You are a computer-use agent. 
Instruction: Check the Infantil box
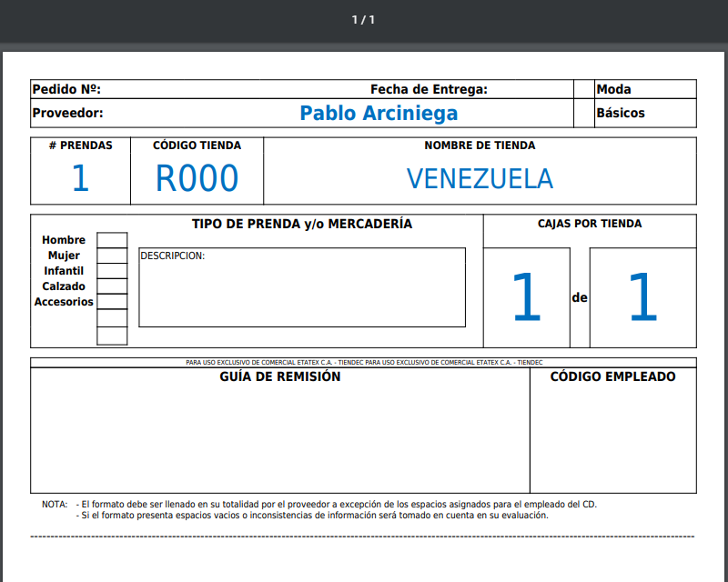[112, 271]
